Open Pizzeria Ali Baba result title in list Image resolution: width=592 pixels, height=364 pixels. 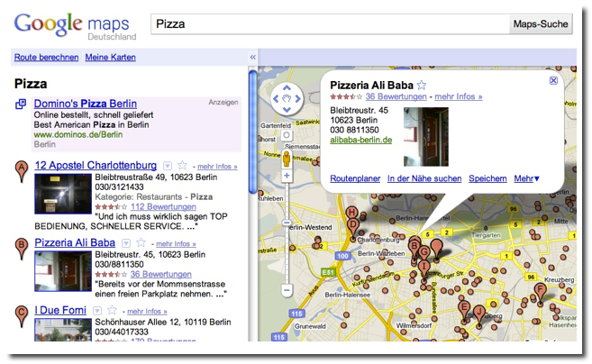click(75, 242)
